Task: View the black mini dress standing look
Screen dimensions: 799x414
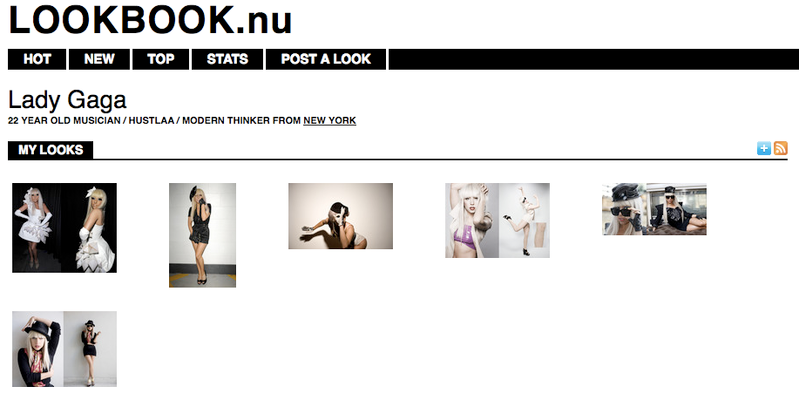Action: [x=202, y=235]
